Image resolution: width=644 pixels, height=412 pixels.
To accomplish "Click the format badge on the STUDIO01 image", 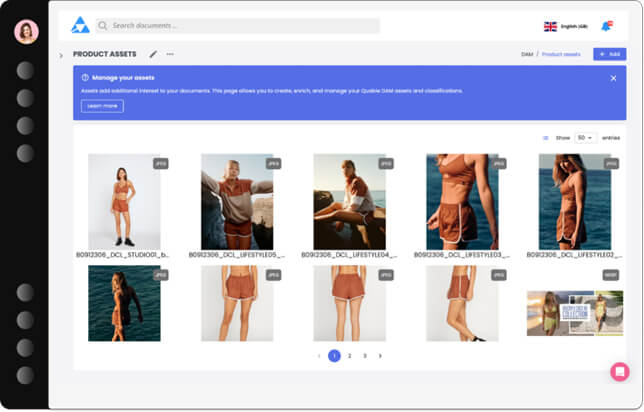I will (161, 164).
